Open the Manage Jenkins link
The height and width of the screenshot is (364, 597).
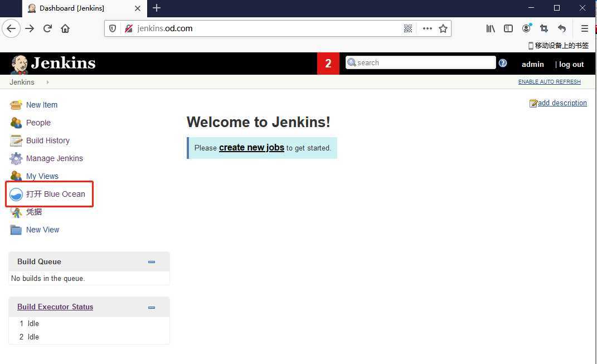(55, 158)
